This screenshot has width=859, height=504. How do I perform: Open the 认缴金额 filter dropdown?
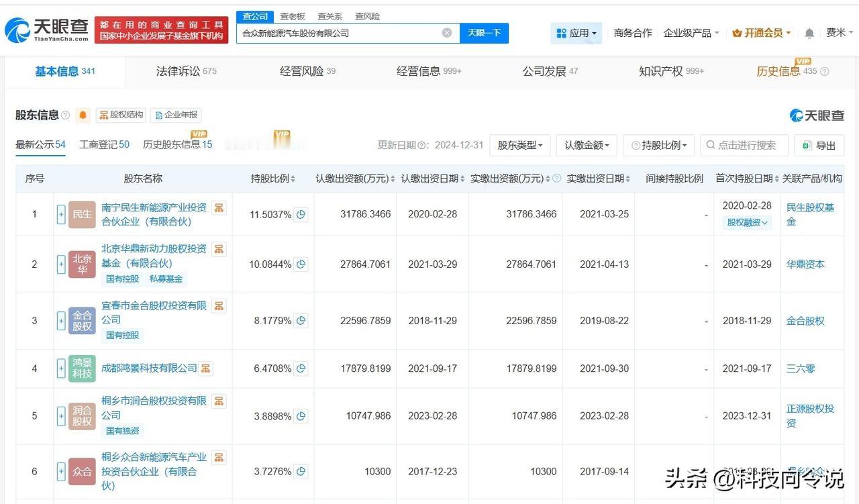coord(587,145)
